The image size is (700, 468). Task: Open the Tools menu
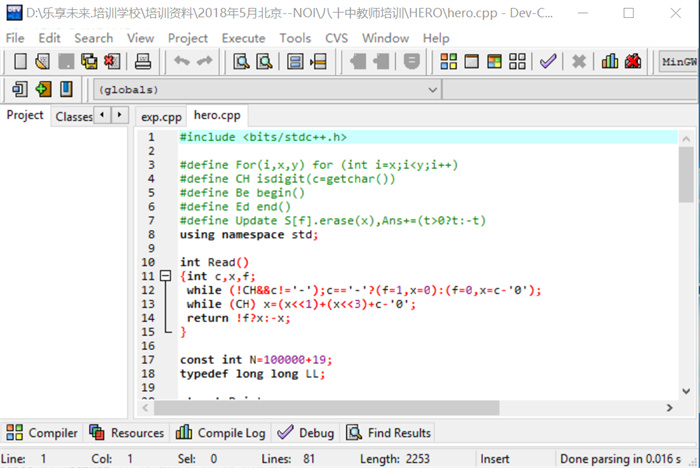click(x=296, y=38)
